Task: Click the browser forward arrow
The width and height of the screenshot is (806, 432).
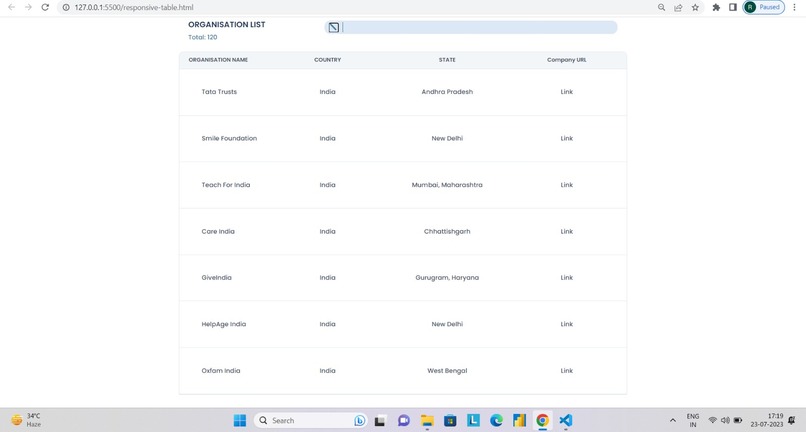Action: pos(28,7)
